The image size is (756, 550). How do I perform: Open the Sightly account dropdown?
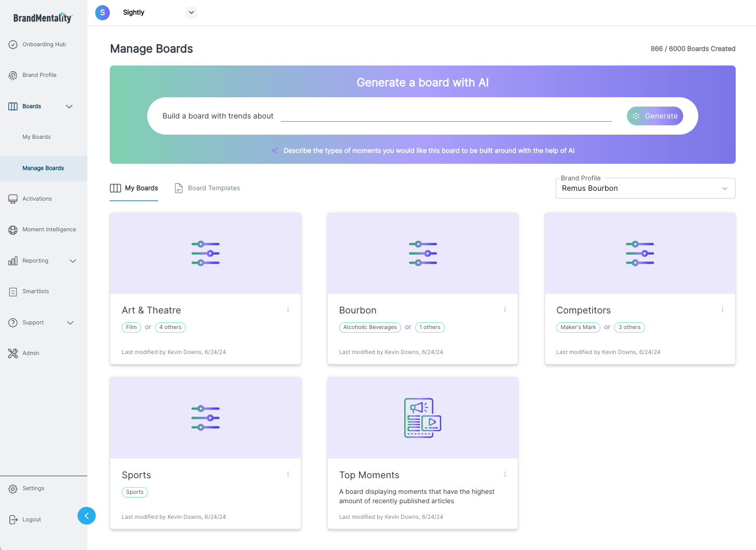tap(191, 12)
